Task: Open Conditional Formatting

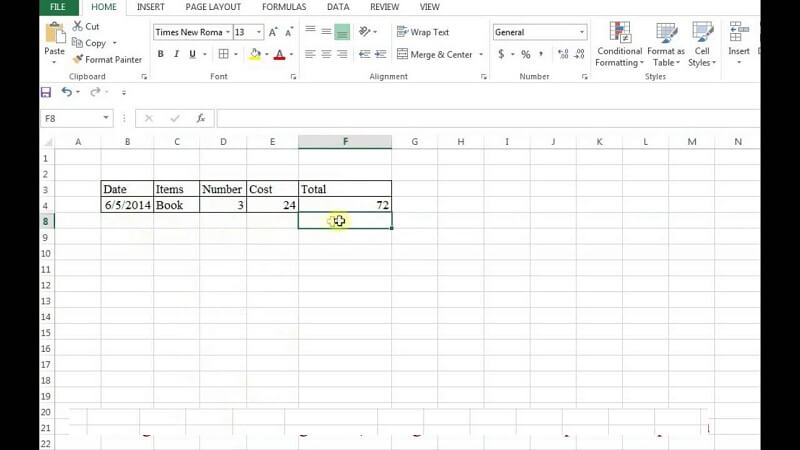Action: (x=619, y=44)
